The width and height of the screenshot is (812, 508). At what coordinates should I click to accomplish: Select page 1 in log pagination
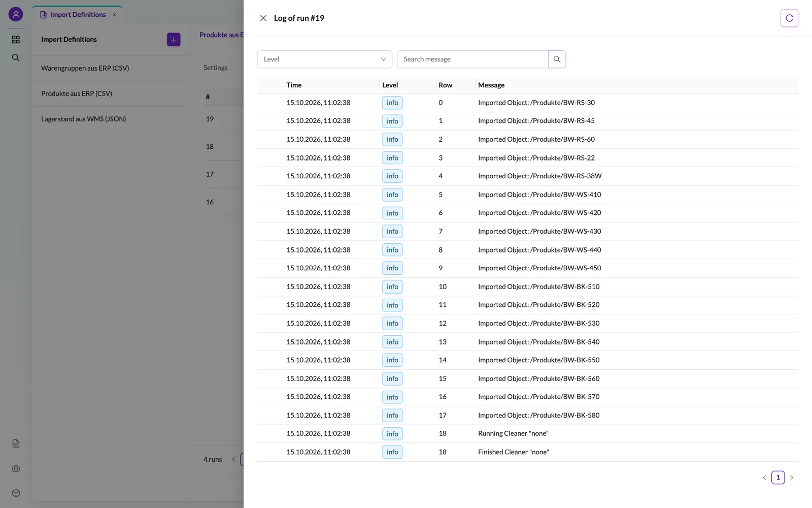coord(778,478)
